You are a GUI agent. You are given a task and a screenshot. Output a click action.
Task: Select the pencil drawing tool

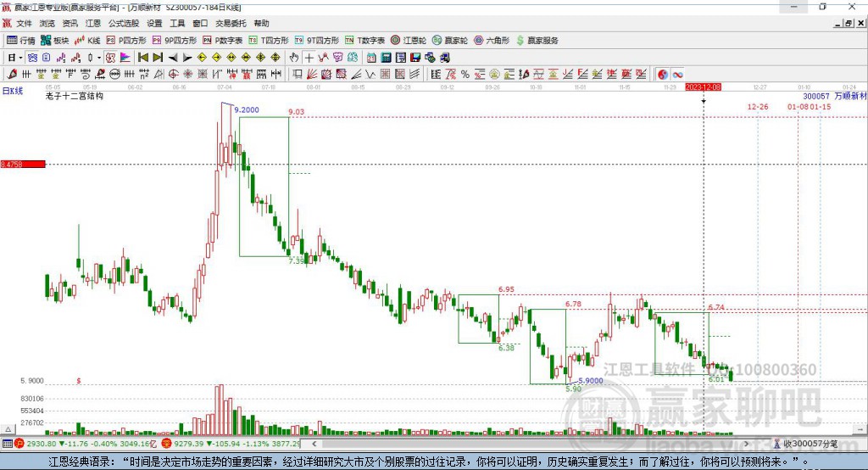point(12,75)
